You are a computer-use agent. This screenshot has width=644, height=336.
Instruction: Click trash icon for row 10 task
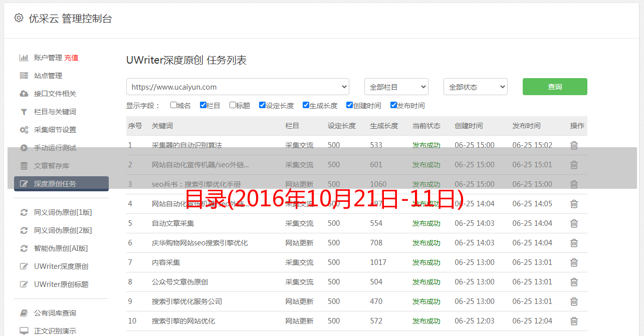pos(574,321)
